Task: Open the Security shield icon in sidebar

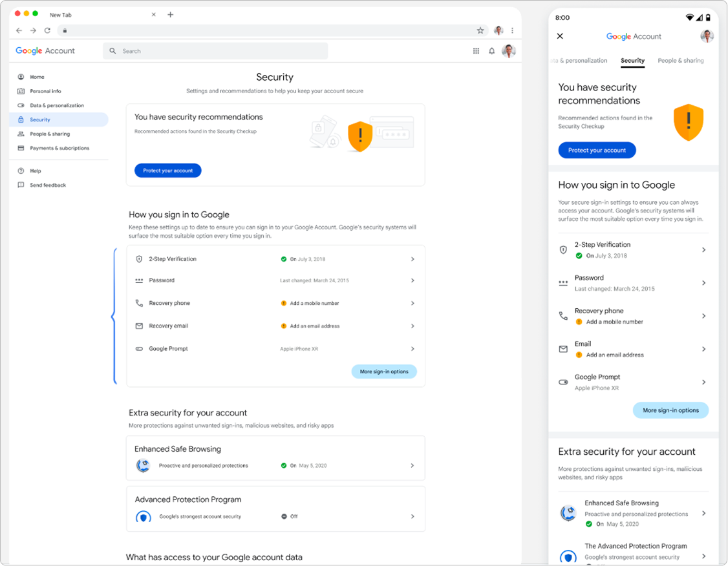Action: pos(21,120)
